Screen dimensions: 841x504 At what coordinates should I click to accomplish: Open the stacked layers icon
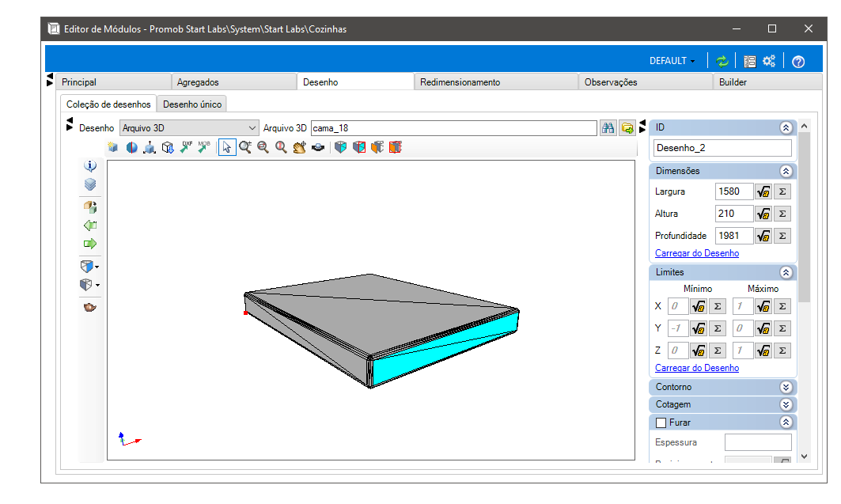(x=90, y=184)
